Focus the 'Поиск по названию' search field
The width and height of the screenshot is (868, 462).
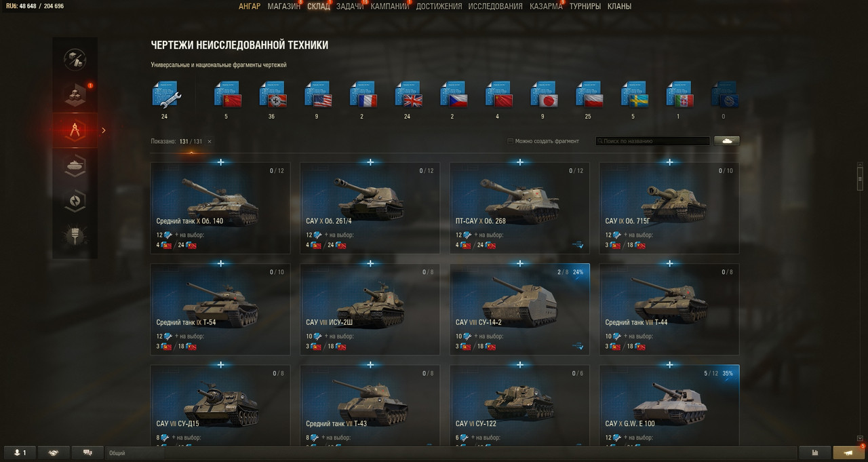(653, 141)
